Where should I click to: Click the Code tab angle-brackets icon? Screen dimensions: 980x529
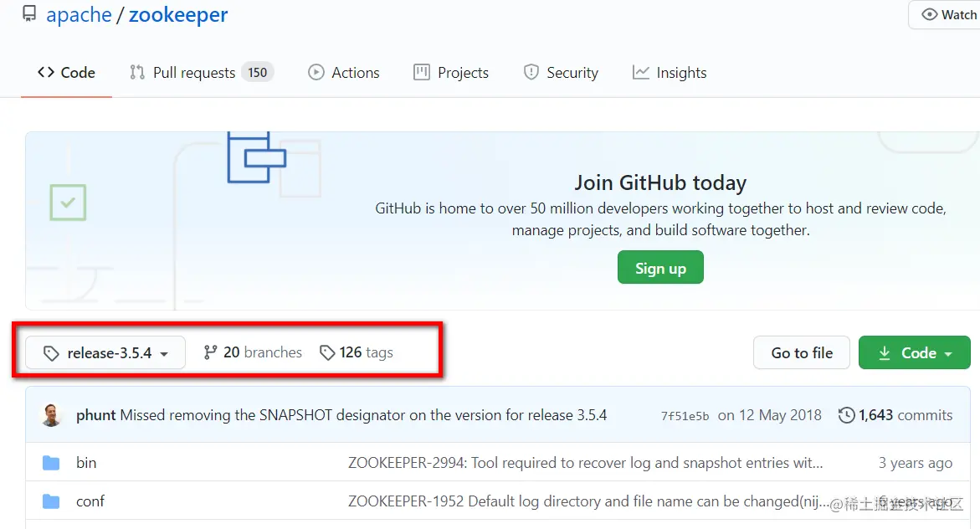coord(46,73)
